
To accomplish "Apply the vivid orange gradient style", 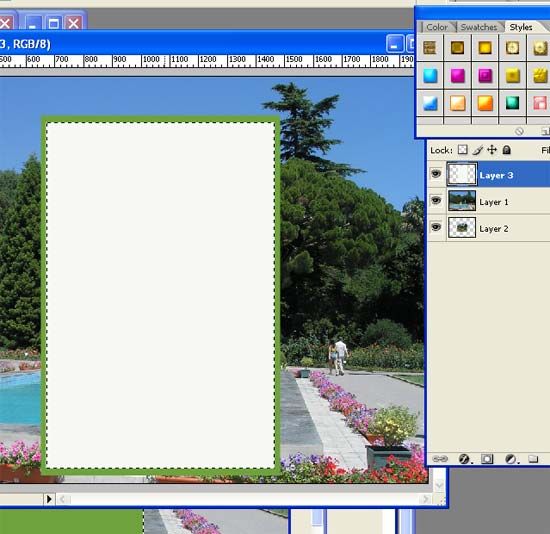I will 485,103.
